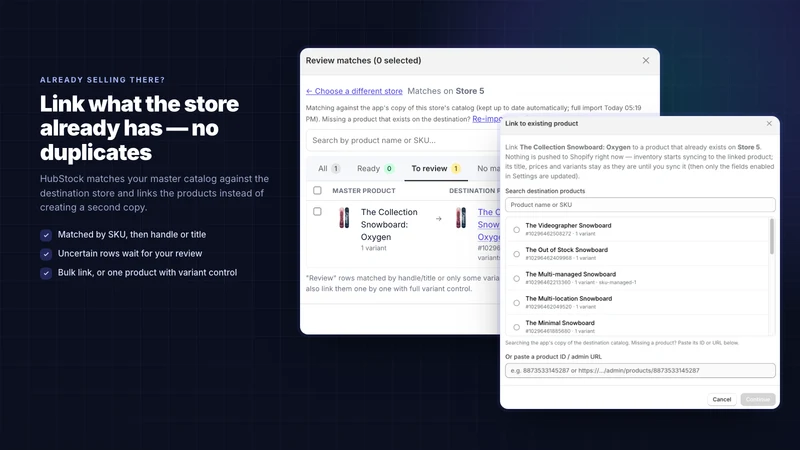Screen dimensions: 800x450
Task: Click the '1 variant' text under Oxygen
Action: [x=373, y=248]
